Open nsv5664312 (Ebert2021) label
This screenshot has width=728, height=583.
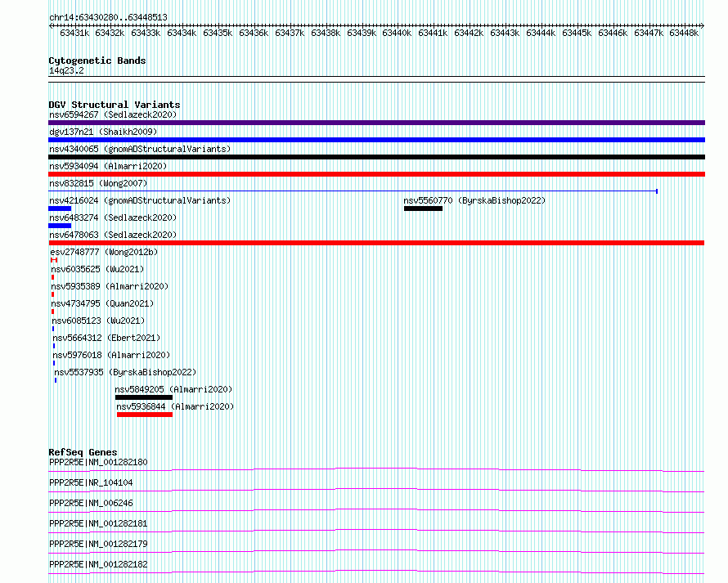click(106, 338)
